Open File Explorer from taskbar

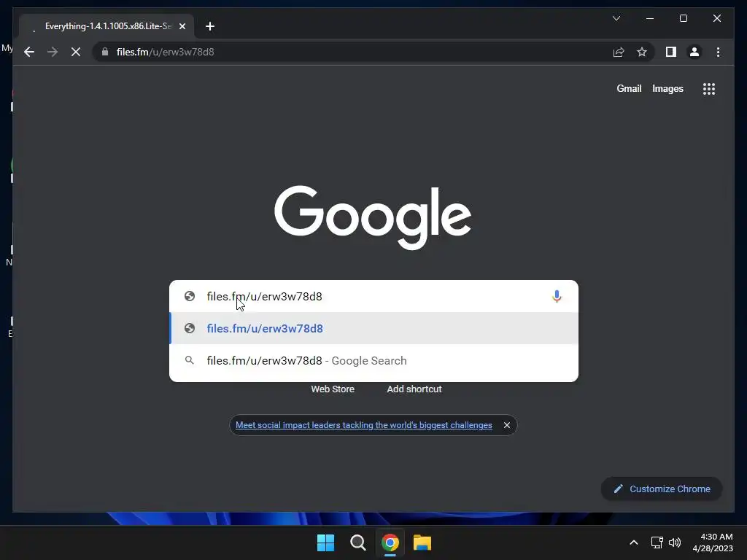click(x=422, y=542)
